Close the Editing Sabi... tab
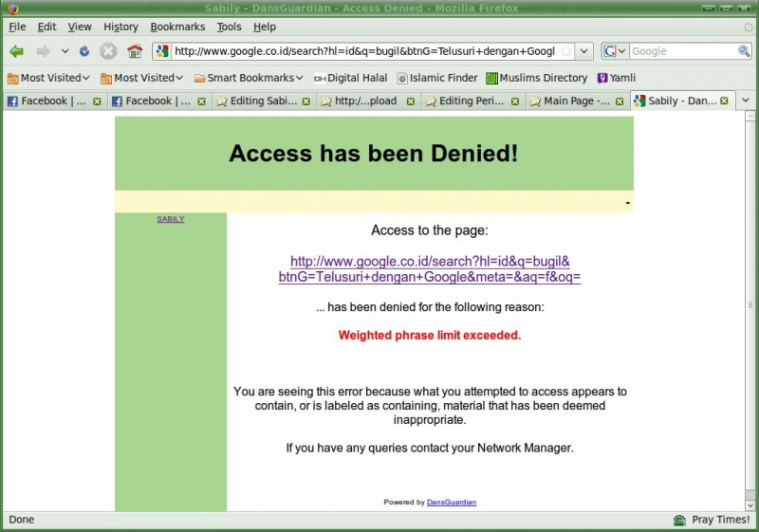 click(x=306, y=101)
